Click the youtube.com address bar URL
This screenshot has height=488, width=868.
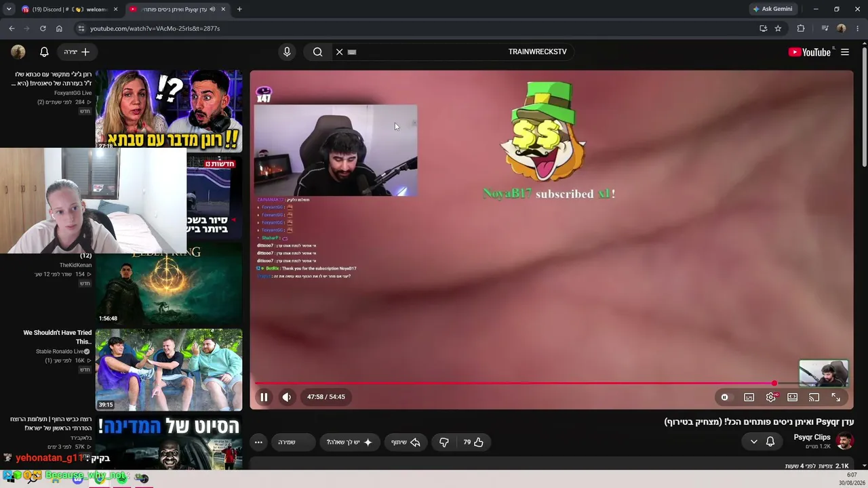click(x=155, y=28)
